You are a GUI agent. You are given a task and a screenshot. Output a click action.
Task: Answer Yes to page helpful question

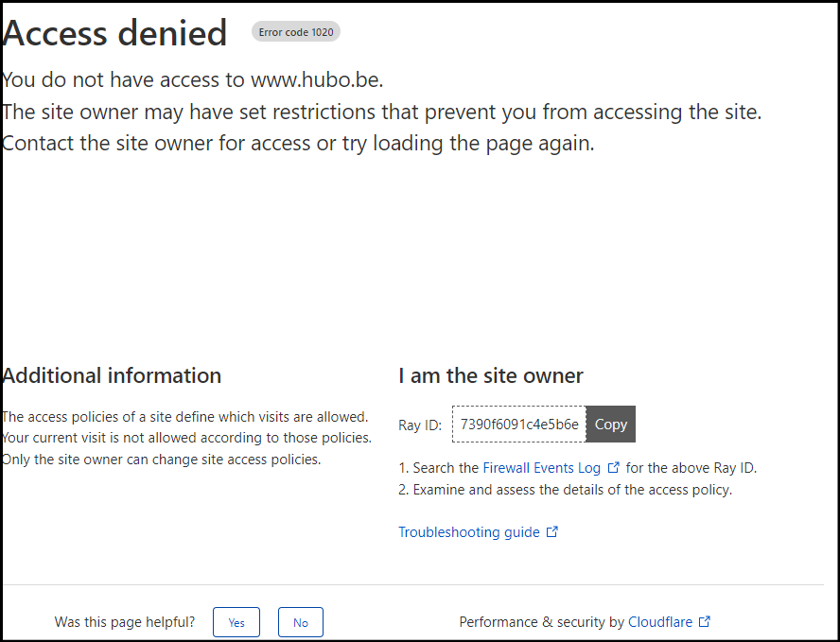point(236,622)
